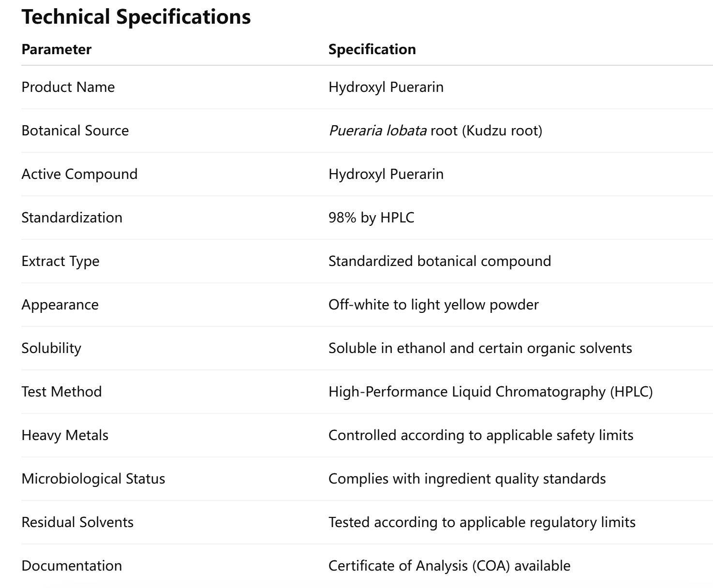Click the Heavy Metals label

pos(65,435)
